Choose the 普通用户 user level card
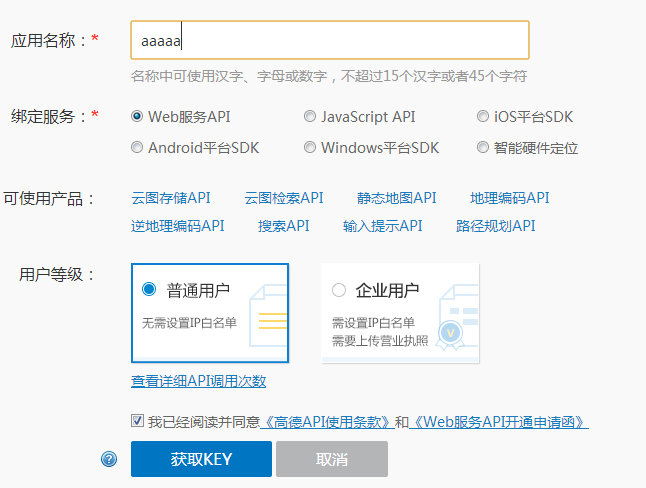Image resolution: width=646 pixels, height=488 pixels. coord(210,312)
